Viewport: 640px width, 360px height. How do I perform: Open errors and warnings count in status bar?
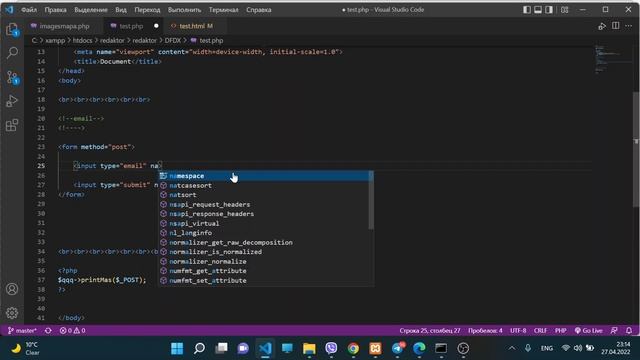pos(72,330)
